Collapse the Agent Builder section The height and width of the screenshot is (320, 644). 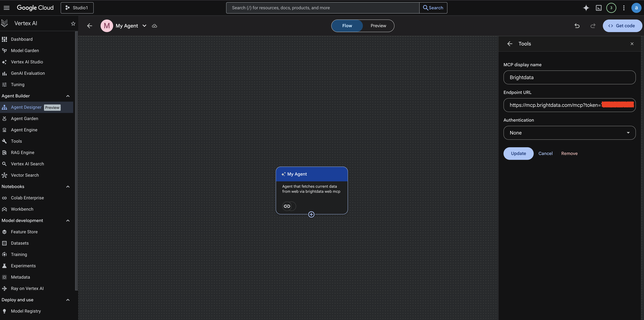click(68, 96)
